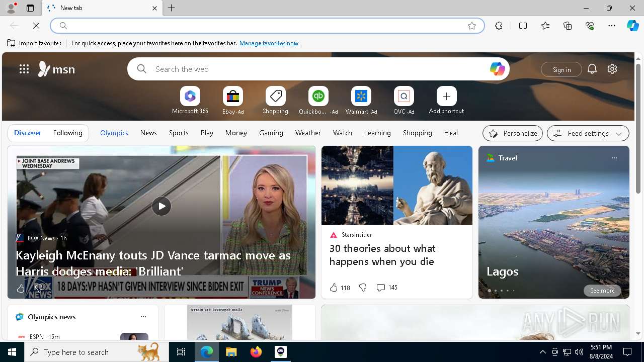Open Microsoft 365 shortcut
Screen dimensions: 644x362
click(190, 101)
